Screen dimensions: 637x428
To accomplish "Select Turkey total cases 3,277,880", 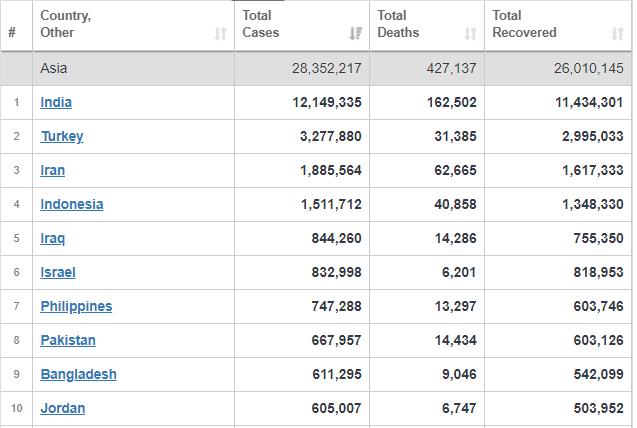I will pyautogui.click(x=331, y=136).
